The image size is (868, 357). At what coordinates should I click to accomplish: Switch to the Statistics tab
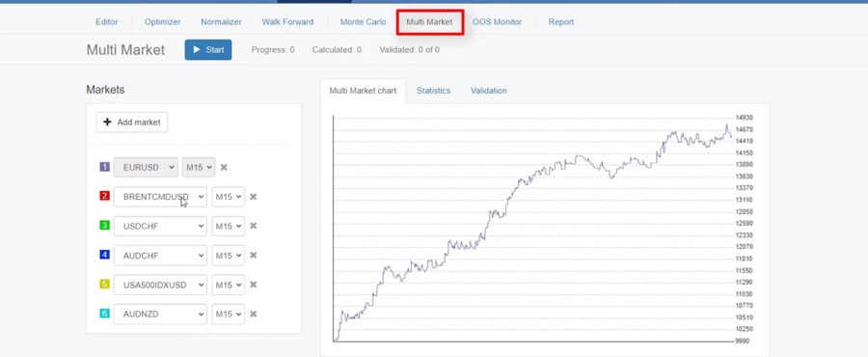(x=433, y=91)
